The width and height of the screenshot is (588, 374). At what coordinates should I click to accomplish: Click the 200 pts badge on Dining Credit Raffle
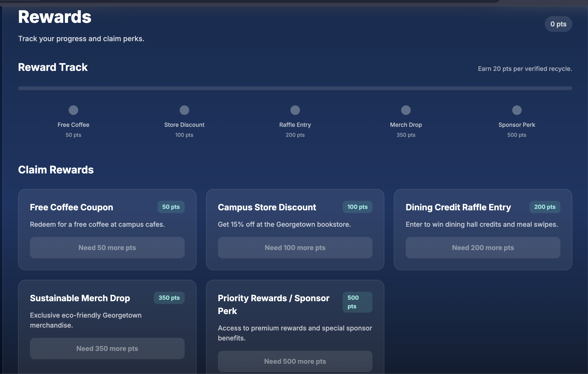545,207
